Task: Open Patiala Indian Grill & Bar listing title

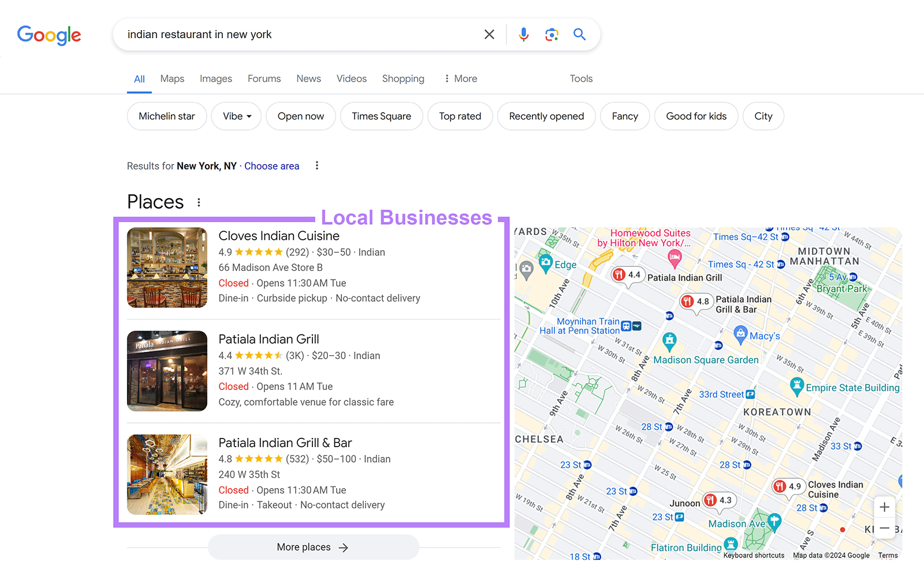Action: coord(285,443)
